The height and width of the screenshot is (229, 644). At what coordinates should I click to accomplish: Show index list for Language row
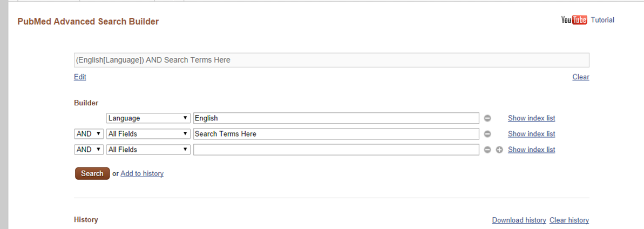click(x=531, y=118)
